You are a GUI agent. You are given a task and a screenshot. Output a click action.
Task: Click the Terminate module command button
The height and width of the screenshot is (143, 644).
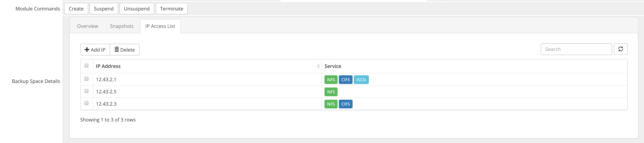click(171, 9)
